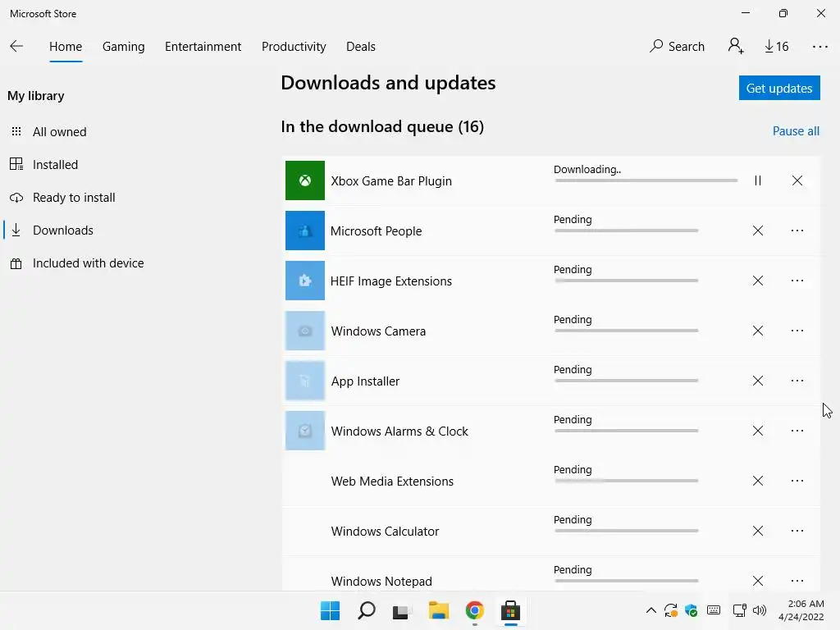Viewport: 840px width, 630px height.
Task: Cancel the Windows Alarms & Clock download
Action: point(757,431)
